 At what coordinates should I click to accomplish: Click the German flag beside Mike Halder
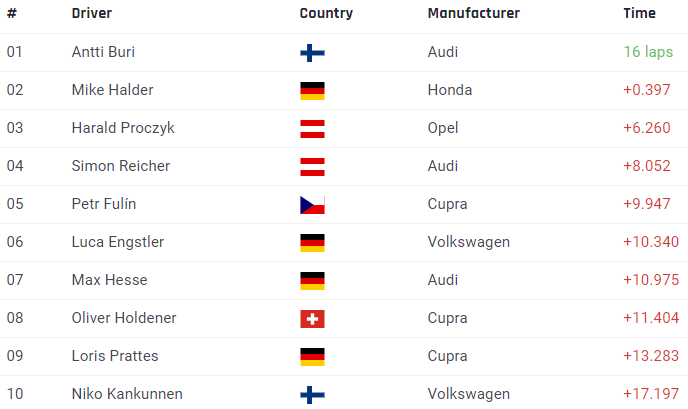point(312,91)
